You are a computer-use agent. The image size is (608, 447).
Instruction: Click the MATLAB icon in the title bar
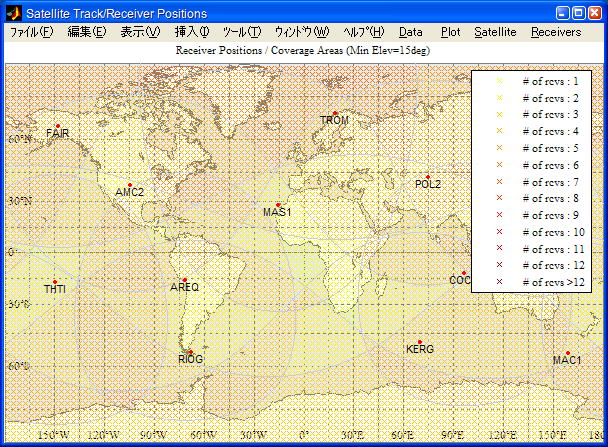(13, 13)
